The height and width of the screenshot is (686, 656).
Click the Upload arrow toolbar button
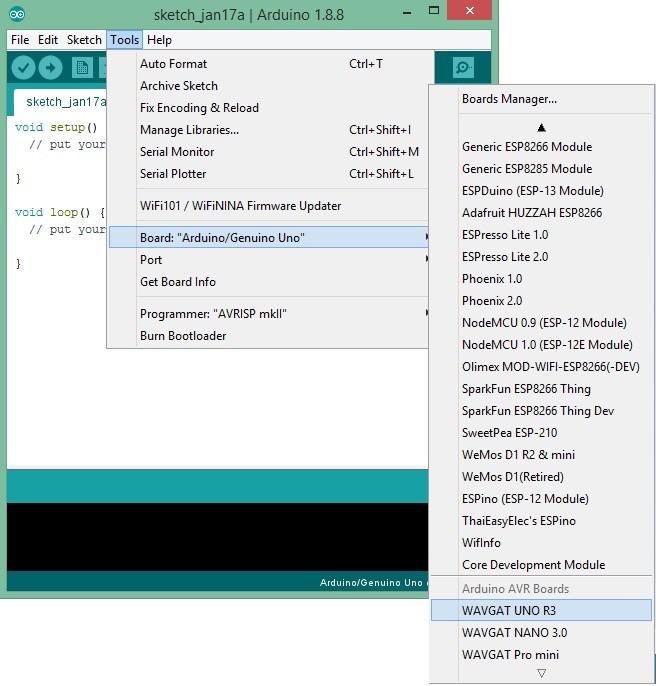pos(50,68)
